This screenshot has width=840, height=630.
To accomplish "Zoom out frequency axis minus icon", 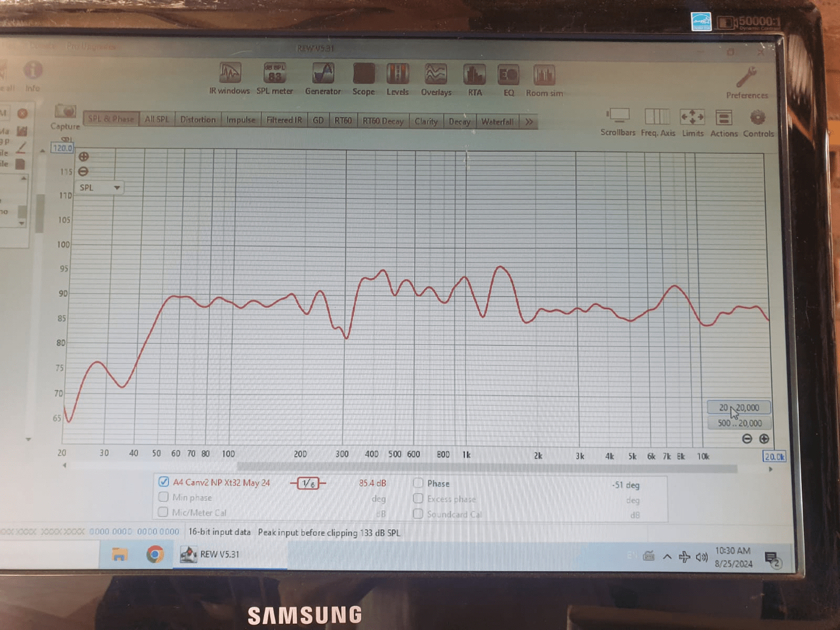I will point(747,438).
